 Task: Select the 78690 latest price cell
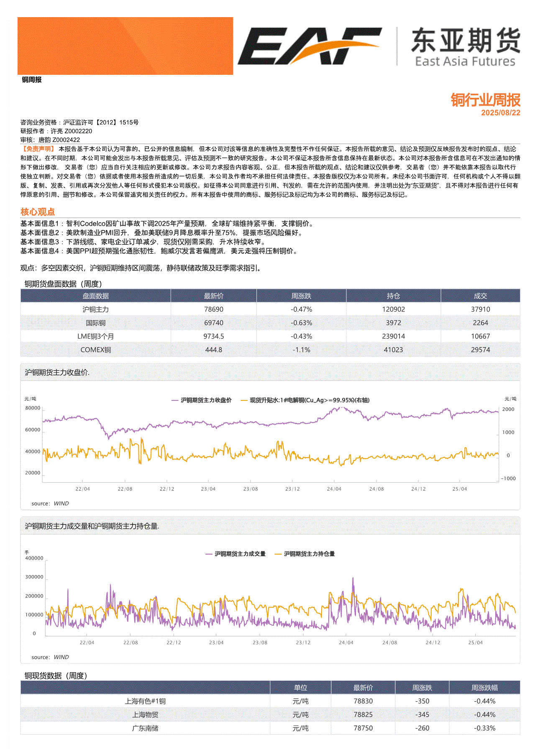pyautogui.click(x=214, y=309)
